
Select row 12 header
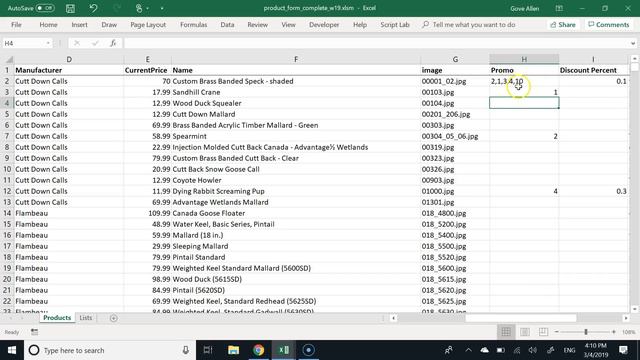(x=7, y=191)
